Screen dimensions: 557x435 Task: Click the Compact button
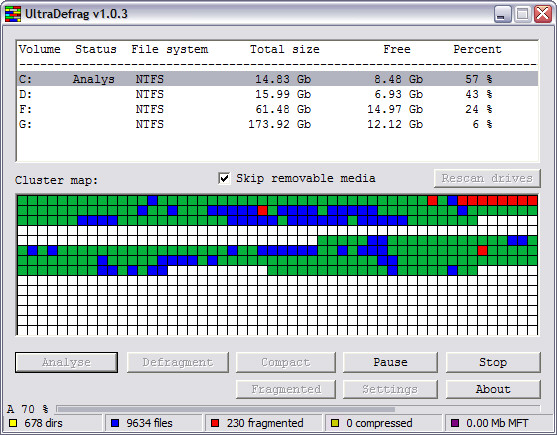point(286,362)
